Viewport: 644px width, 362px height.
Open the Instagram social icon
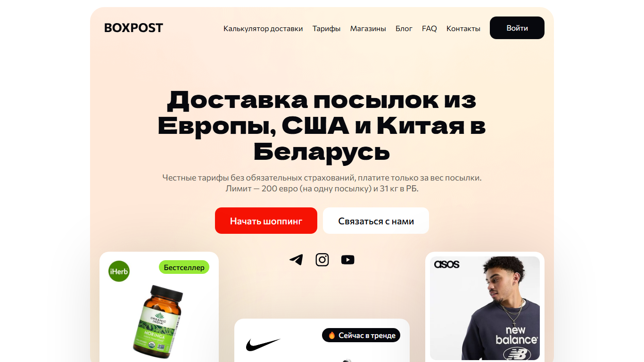coord(322,260)
